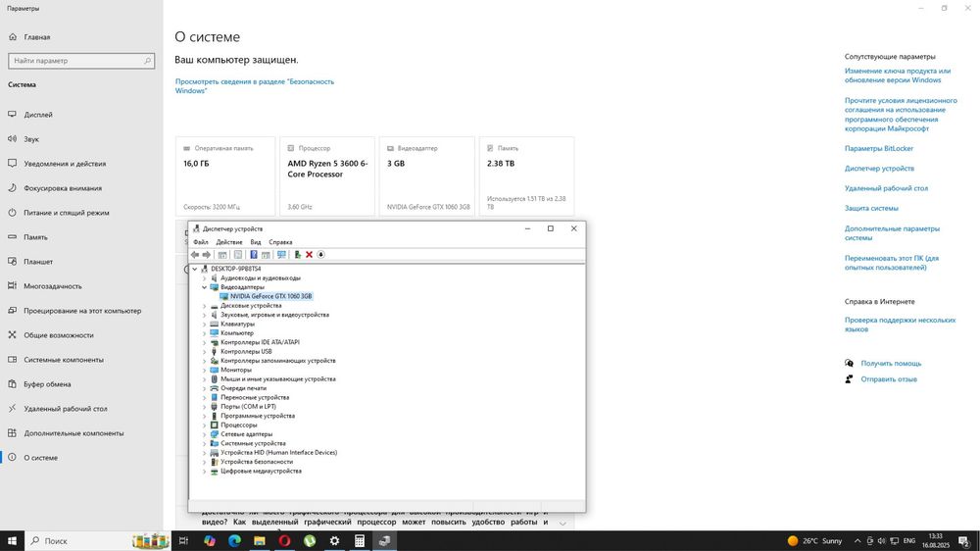Expand Контроллеры USB category

pyautogui.click(x=204, y=352)
